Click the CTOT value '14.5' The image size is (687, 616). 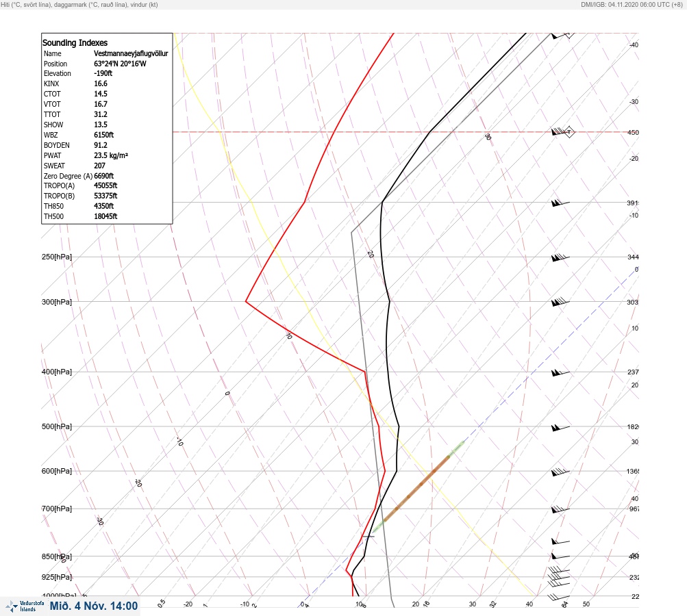tap(100, 94)
